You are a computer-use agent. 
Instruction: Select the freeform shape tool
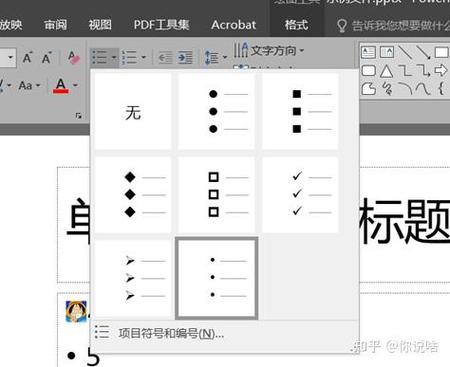[368, 88]
